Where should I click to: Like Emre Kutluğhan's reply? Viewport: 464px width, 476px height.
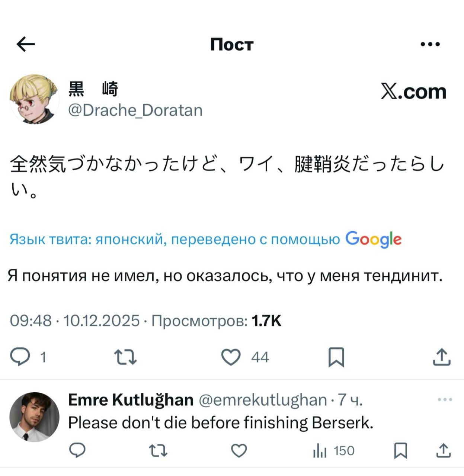(x=239, y=451)
